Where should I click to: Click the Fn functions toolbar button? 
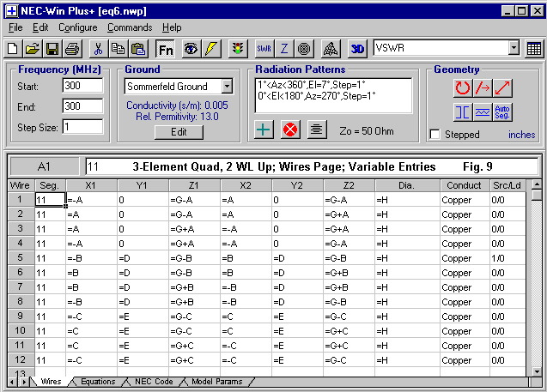tap(166, 49)
